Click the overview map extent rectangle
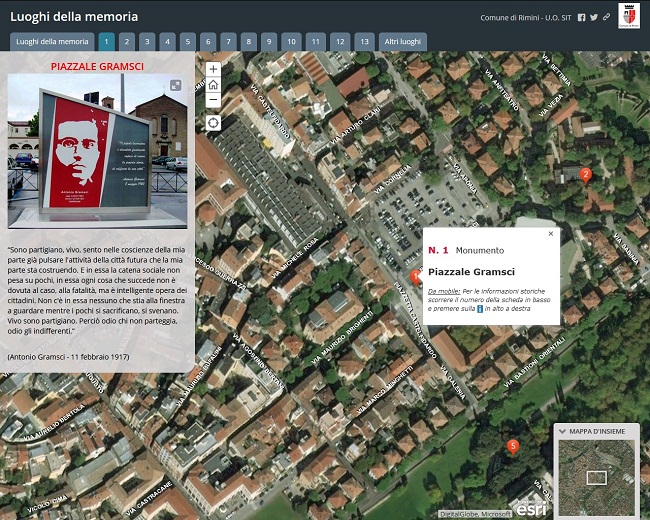The width and height of the screenshot is (650, 520). [x=596, y=477]
